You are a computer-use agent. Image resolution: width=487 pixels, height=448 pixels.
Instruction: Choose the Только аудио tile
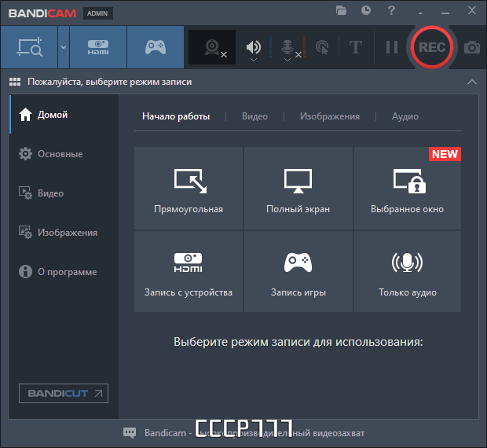[408, 271]
